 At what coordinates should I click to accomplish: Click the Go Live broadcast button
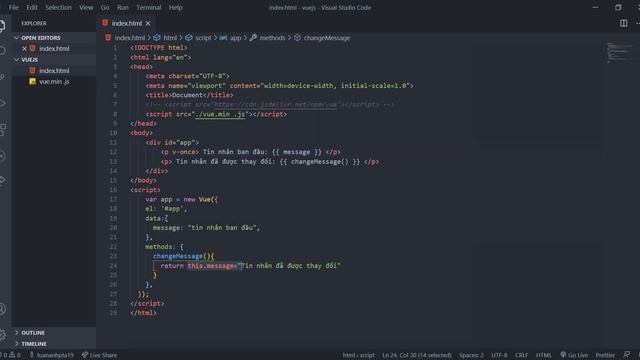(573, 355)
